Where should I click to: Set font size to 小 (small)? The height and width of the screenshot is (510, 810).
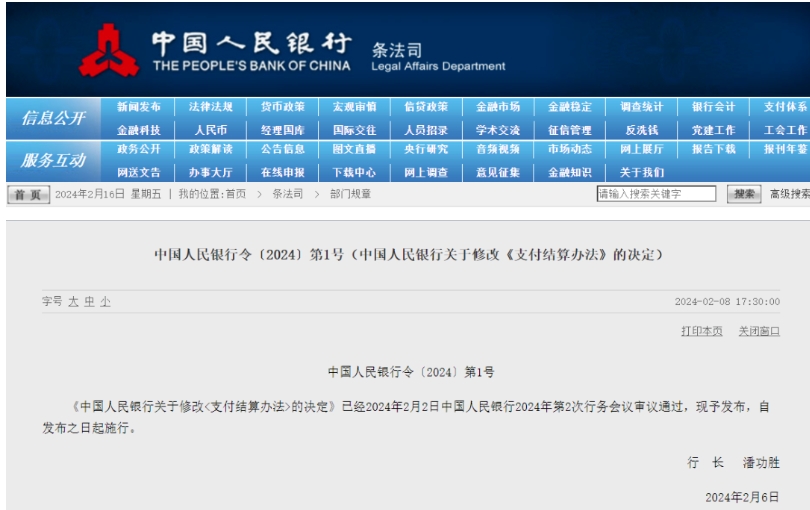coord(105,301)
